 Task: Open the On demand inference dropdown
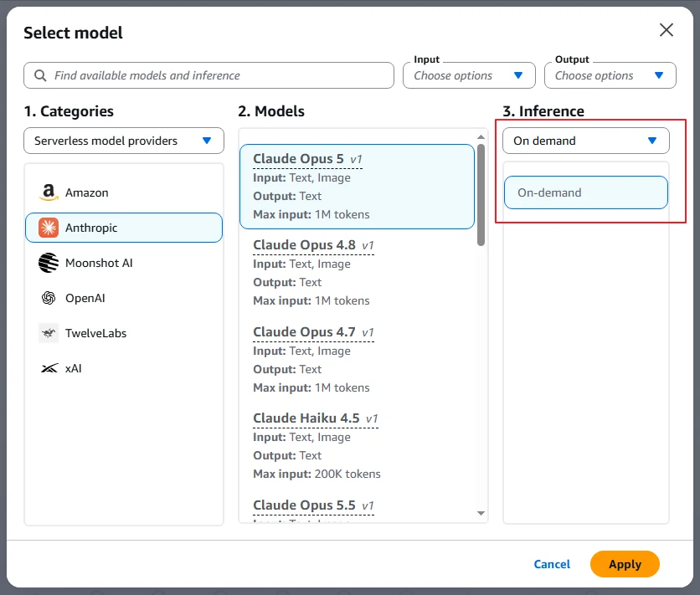[586, 141]
